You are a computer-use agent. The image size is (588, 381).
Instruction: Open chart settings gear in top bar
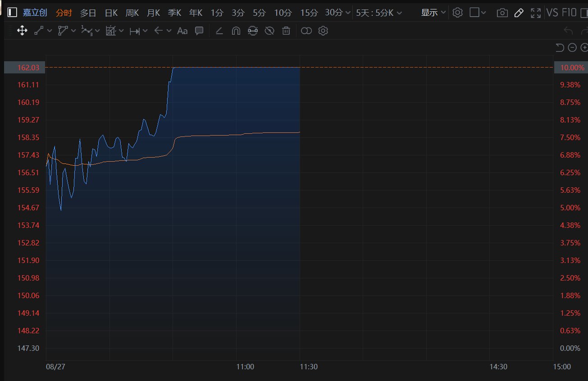(x=457, y=13)
